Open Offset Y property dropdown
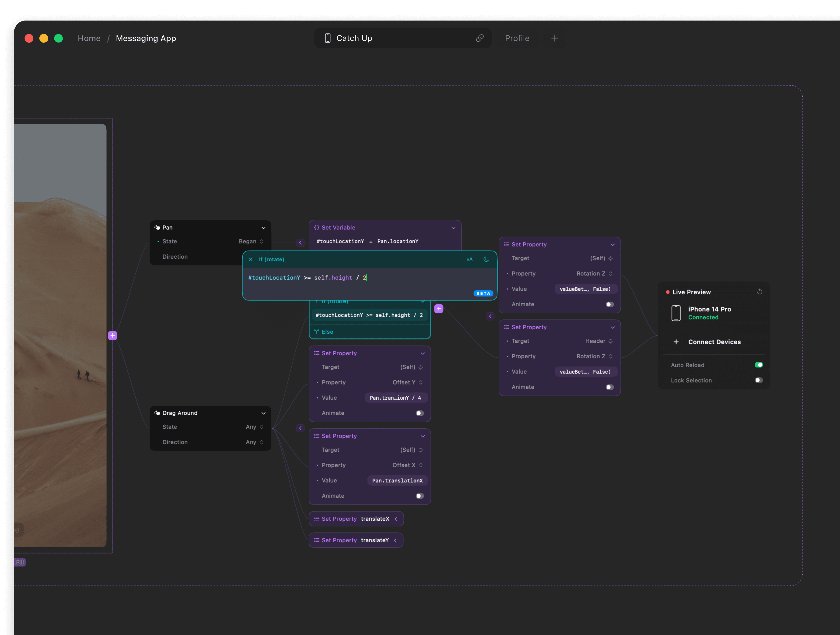Viewport: 840px width, 635px height. (407, 382)
